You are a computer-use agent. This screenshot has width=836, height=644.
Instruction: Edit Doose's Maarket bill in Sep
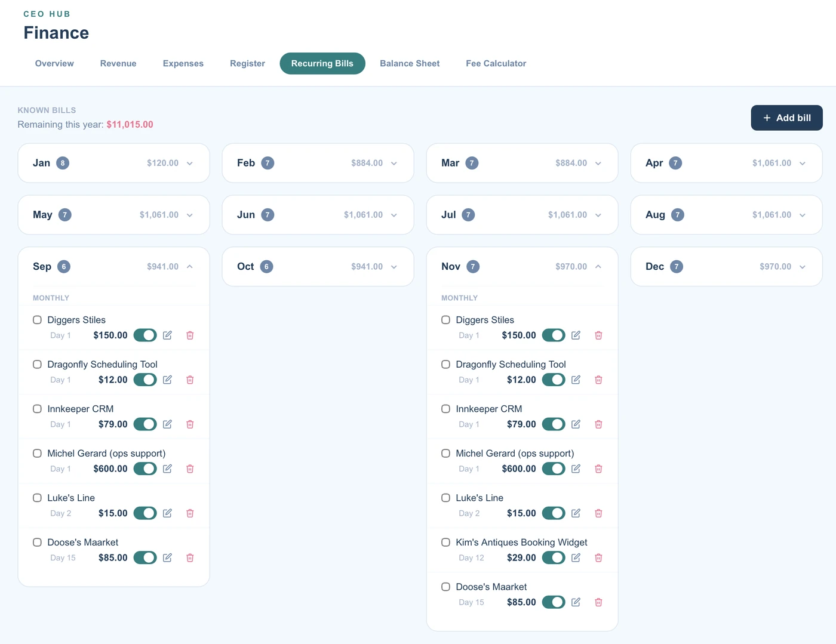(167, 557)
